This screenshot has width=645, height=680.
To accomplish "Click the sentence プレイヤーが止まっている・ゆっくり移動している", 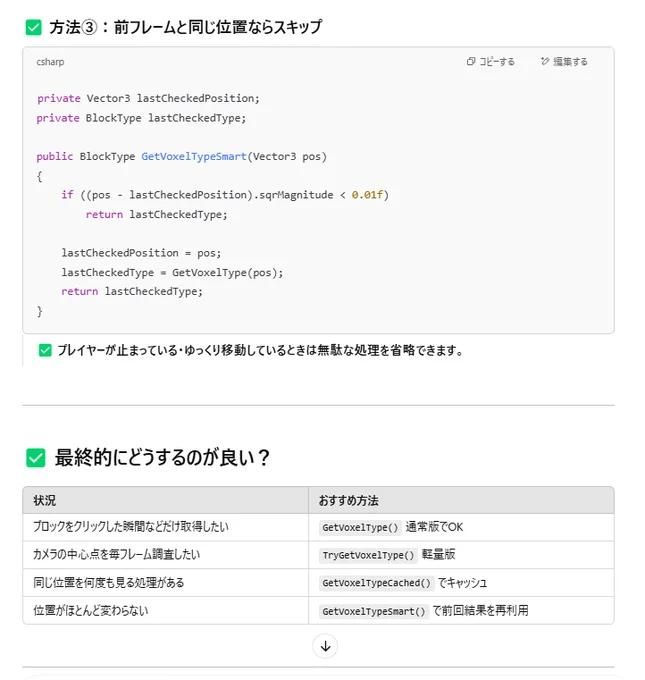I will (x=260, y=350).
